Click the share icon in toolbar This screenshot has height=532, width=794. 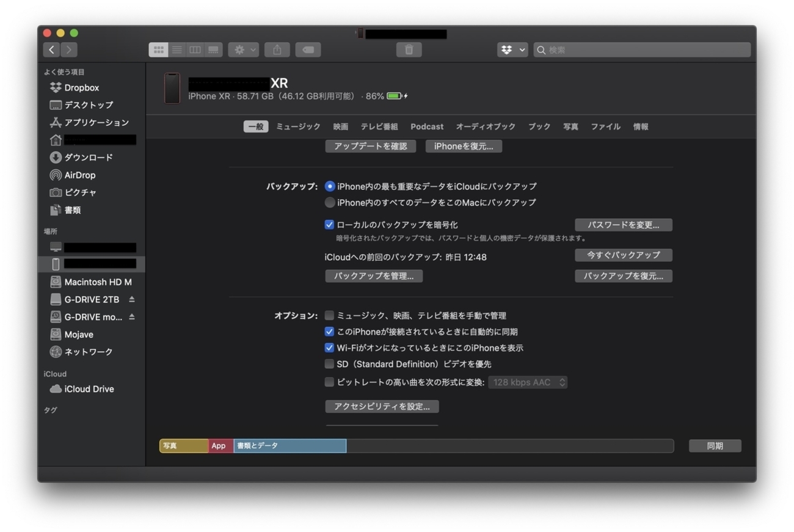(277, 50)
